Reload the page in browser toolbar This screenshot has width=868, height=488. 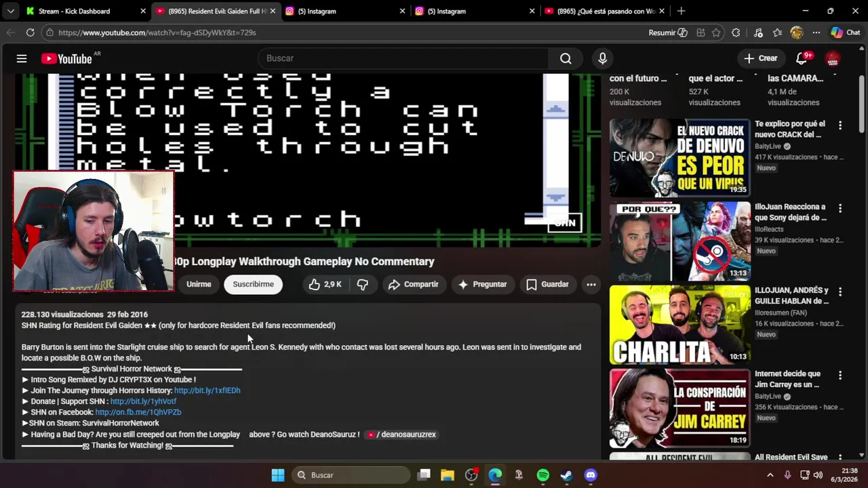[30, 33]
